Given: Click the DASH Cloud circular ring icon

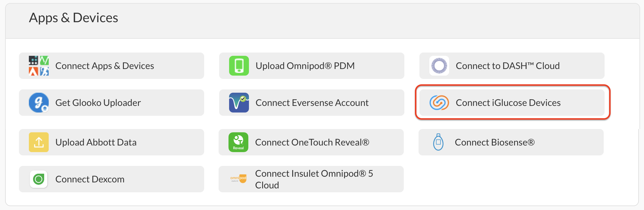Looking at the screenshot, I should (x=439, y=66).
